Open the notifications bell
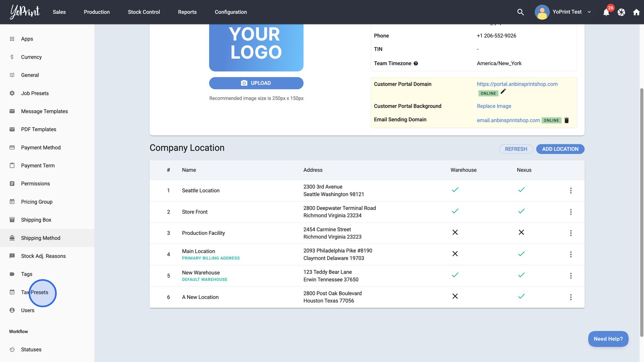 [x=606, y=12]
